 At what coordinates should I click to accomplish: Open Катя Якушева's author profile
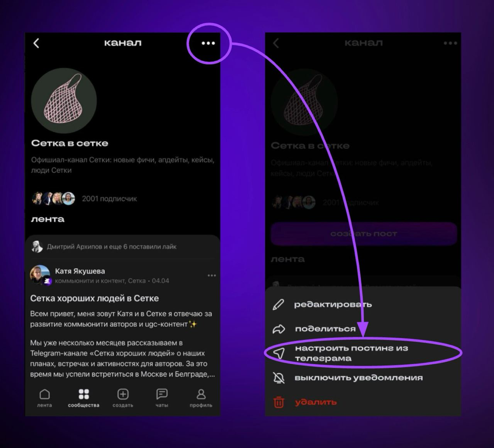coord(80,271)
